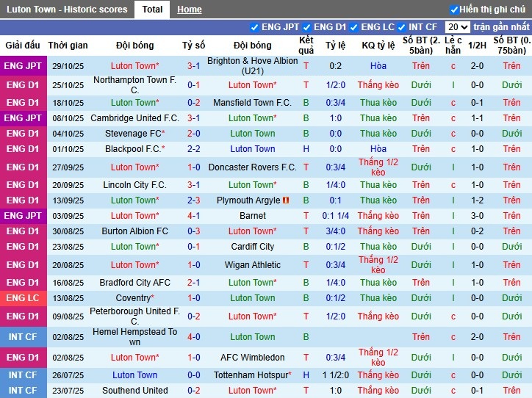This screenshot has height=398, width=532.
Task: Click the 4-1 score against Barnet
Action: tap(193, 216)
